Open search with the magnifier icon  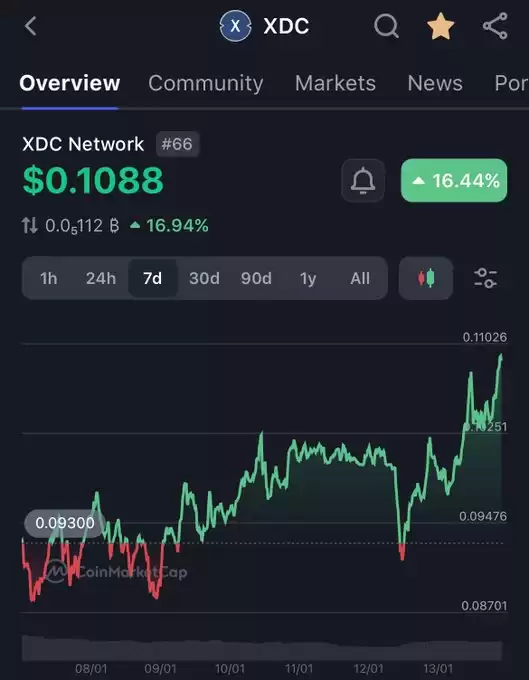[386, 26]
